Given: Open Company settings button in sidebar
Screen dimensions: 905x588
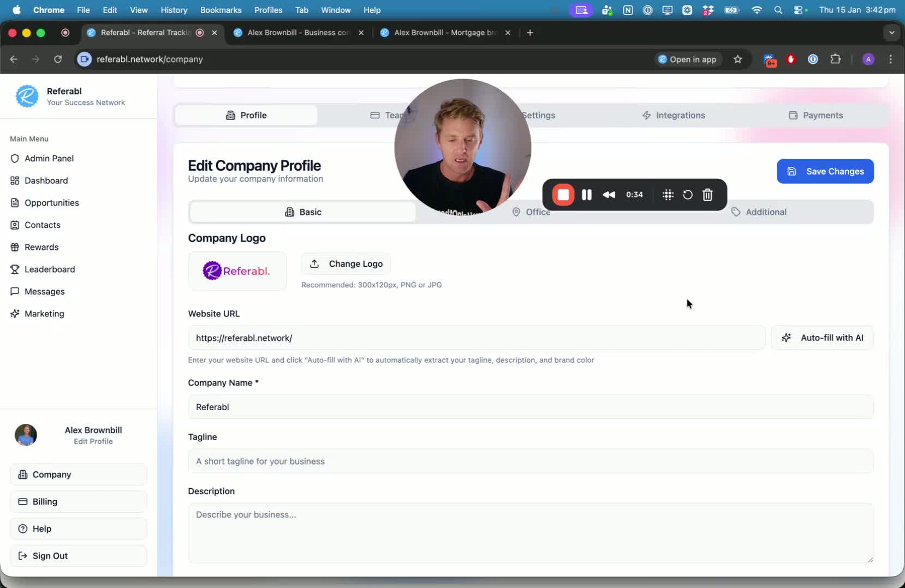Looking at the screenshot, I should [79, 475].
